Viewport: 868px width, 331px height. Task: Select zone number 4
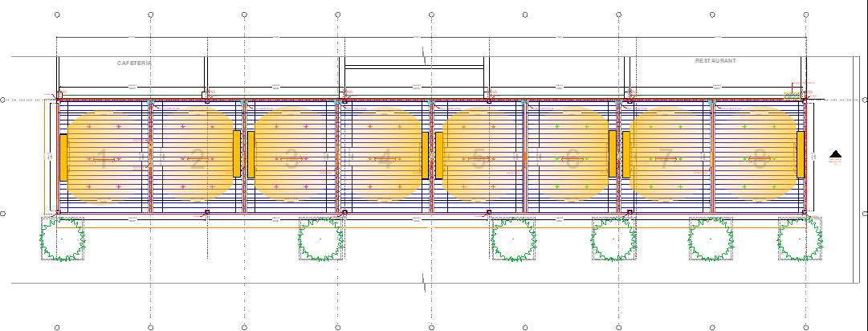coord(385,161)
